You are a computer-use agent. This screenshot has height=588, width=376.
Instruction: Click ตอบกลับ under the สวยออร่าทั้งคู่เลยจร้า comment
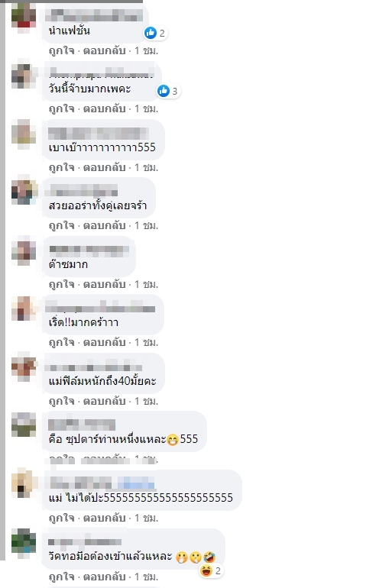point(105,225)
